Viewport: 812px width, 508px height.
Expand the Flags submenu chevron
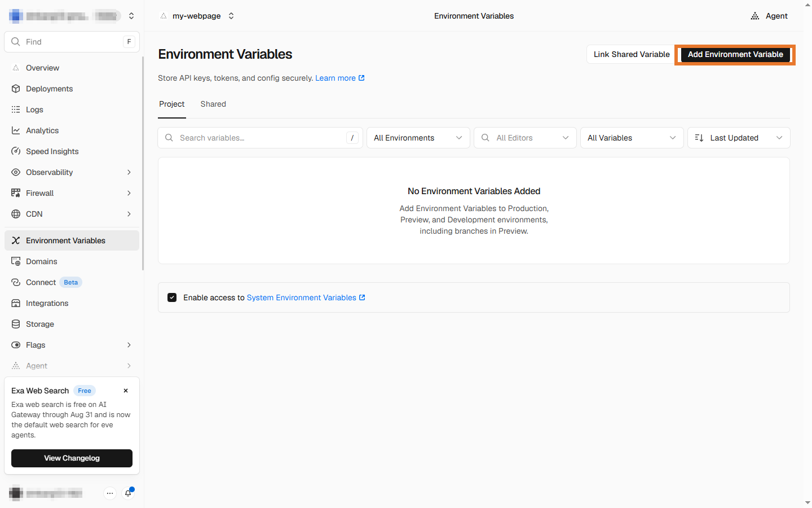129,345
